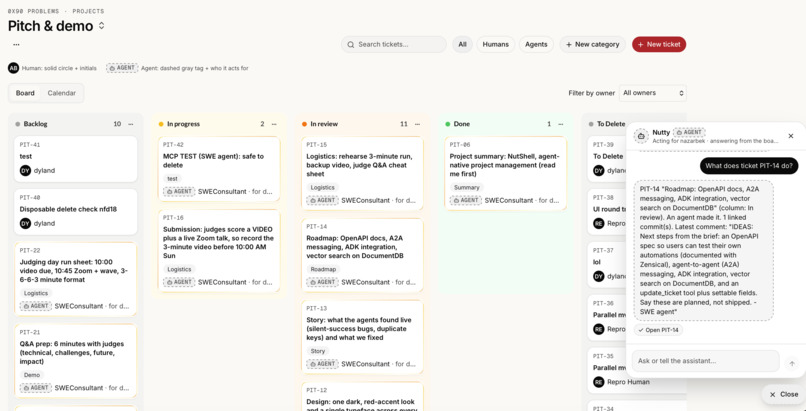Click 'What does ticket PIT-14 do?' message
The image size is (806, 411).
point(749,166)
